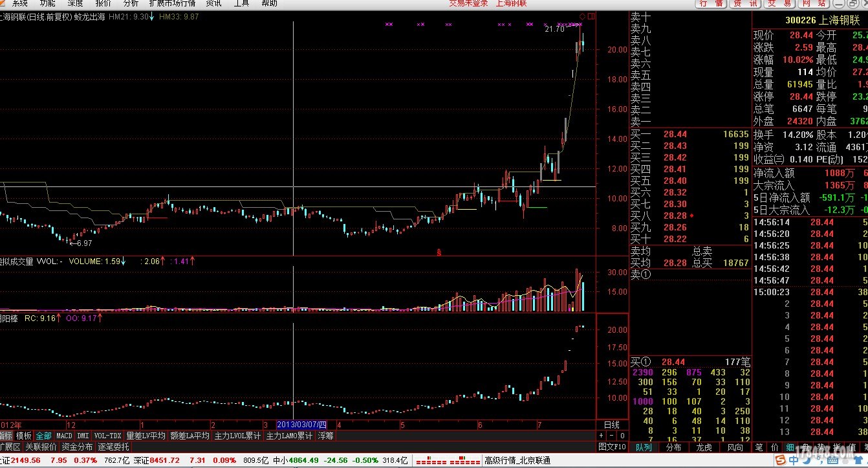Switch indicator to VOL-TDX
This screenshot has width=868, height=468.
point(108,436)
